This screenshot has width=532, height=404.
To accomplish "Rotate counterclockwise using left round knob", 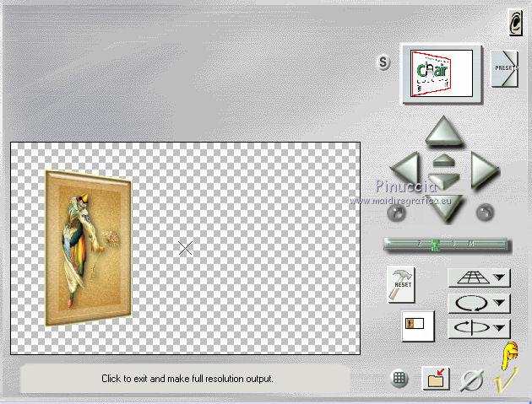I will tap(397, 213).
